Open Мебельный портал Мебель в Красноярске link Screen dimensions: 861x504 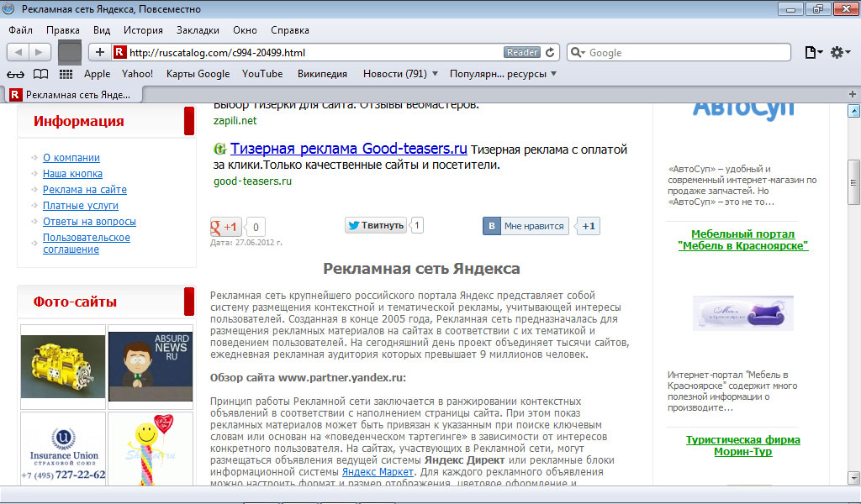click(x=743, y=239)
